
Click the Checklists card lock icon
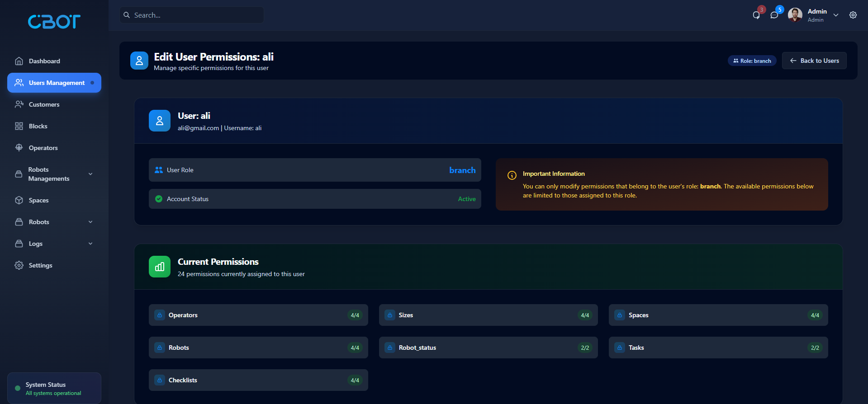pos(160,380)
